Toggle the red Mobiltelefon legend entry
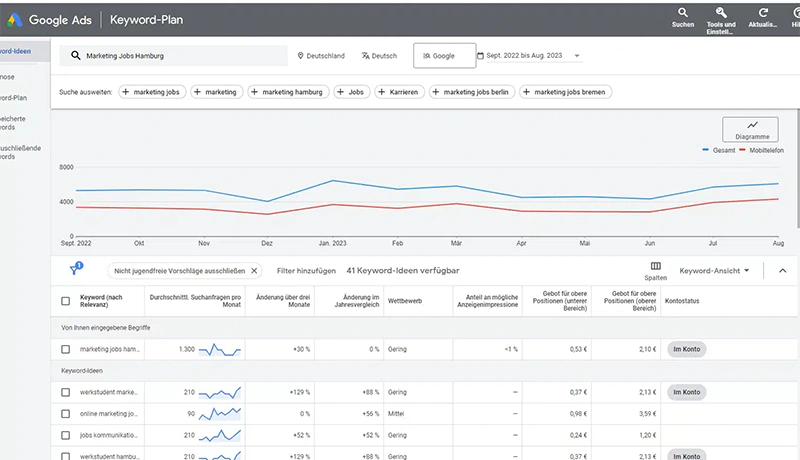The height and width of the screenshot is (460, 800). click(761, 150)
